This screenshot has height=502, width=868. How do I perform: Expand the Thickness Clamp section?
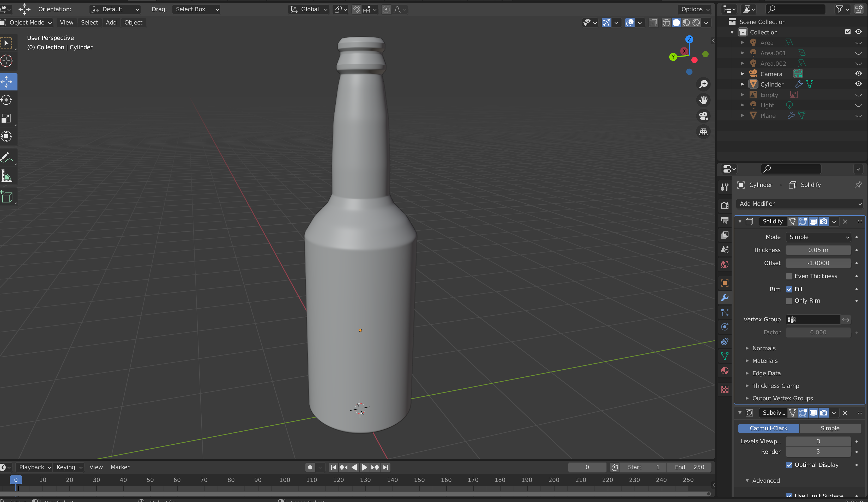(x=775, y=386)
